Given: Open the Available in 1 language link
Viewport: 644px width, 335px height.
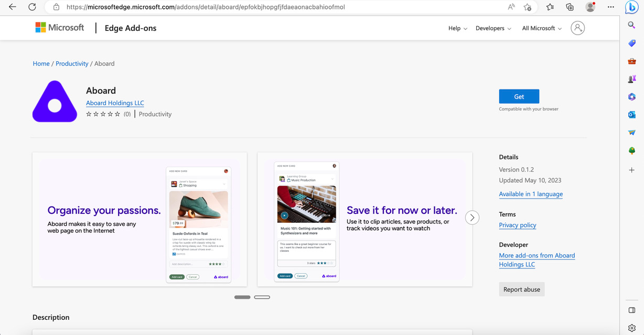Looking at the screenshot, I should click(x=531, y=194).
